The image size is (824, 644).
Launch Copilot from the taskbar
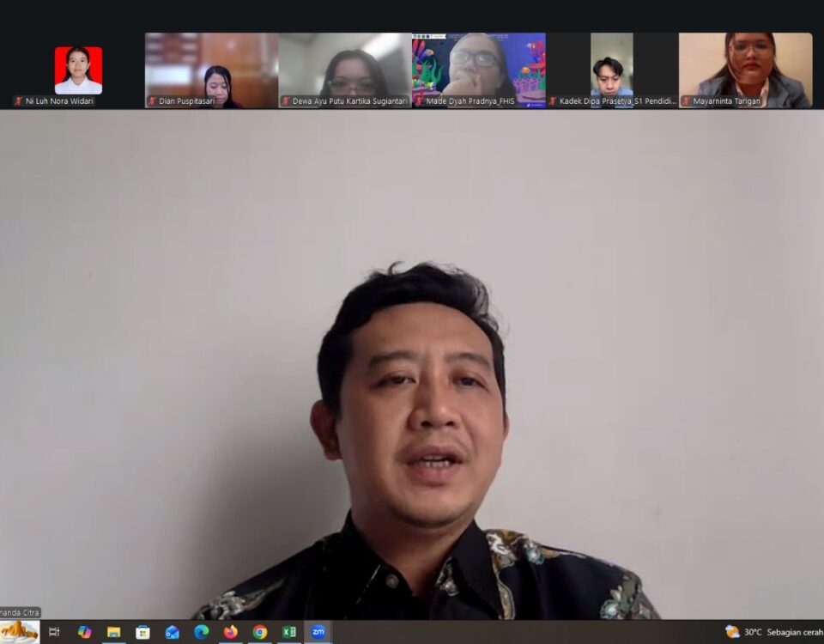(84, 632)
